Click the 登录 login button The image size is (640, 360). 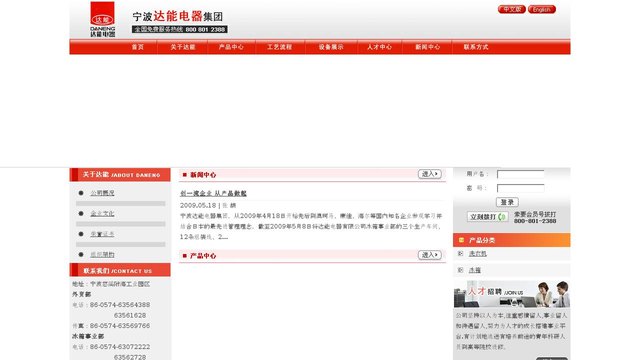[x=507, y=202]
